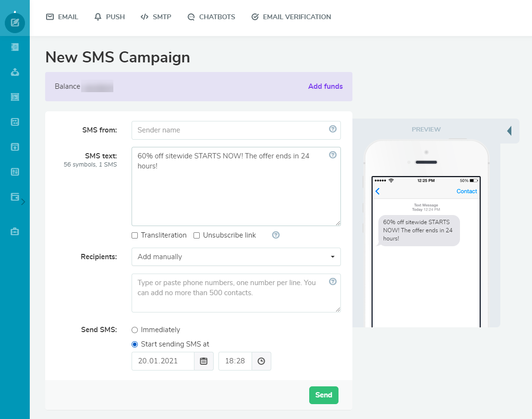Select the Immediately radio button
The height and width of the screenshot is (419, 532).
(135, 330)
